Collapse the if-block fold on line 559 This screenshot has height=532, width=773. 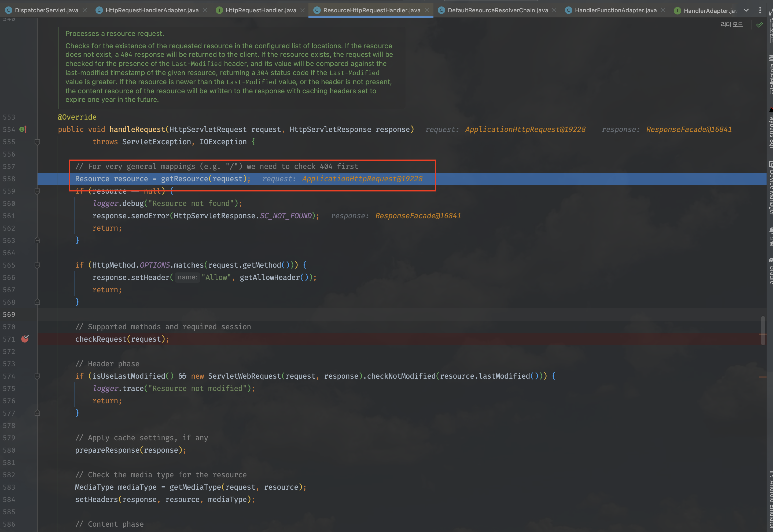[37, 191]
